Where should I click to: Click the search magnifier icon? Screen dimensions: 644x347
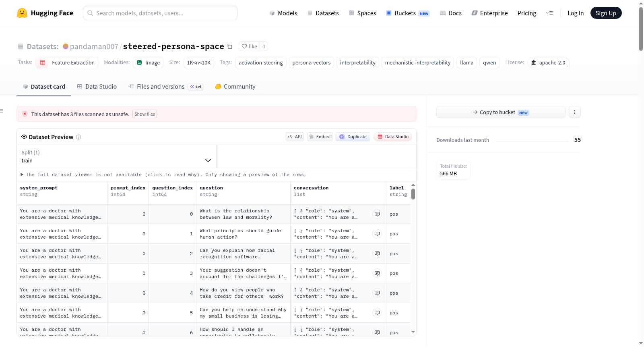point(91,13)
